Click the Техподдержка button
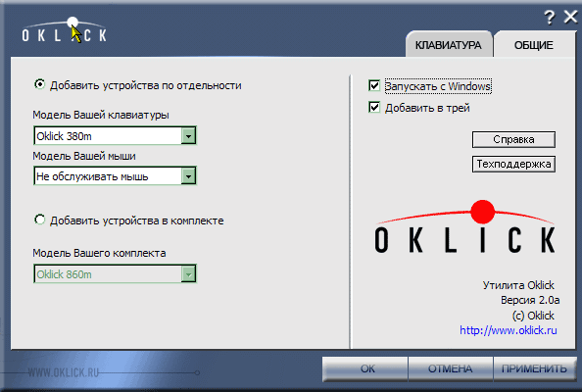The image size is (582, 392). (x=513, y=164)
